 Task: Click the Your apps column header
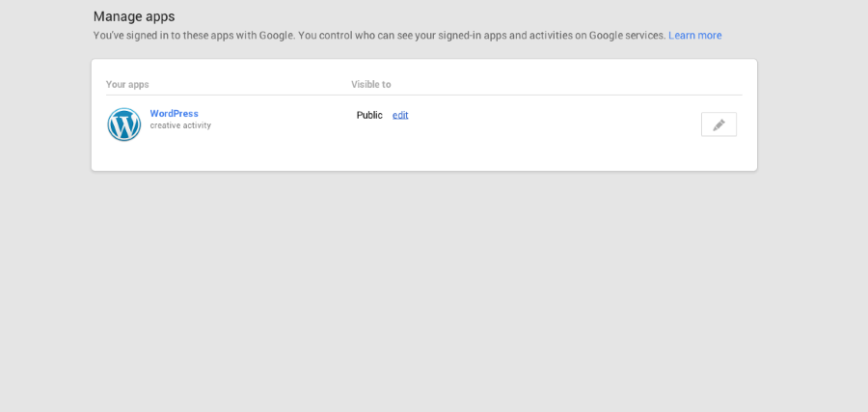click(127, 85)
